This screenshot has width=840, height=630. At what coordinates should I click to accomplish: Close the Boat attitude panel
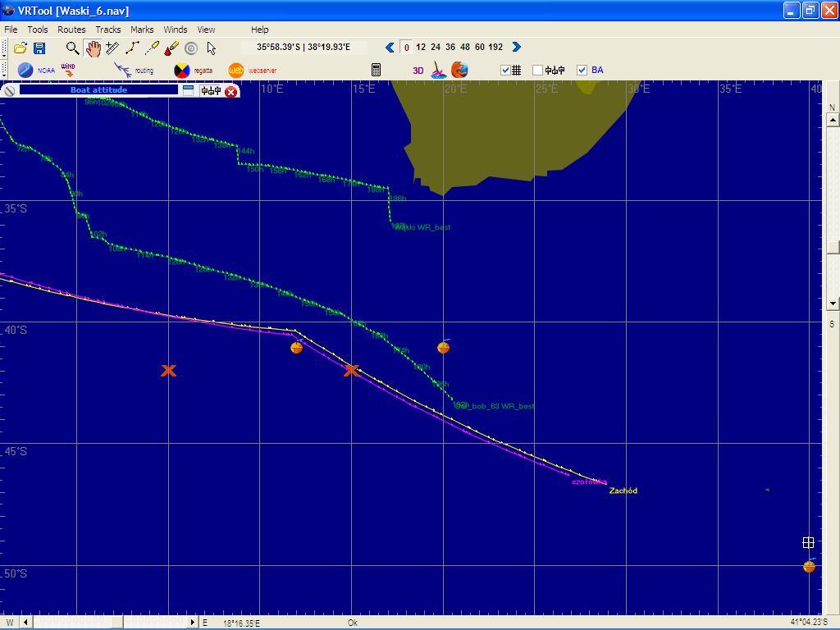231,91
